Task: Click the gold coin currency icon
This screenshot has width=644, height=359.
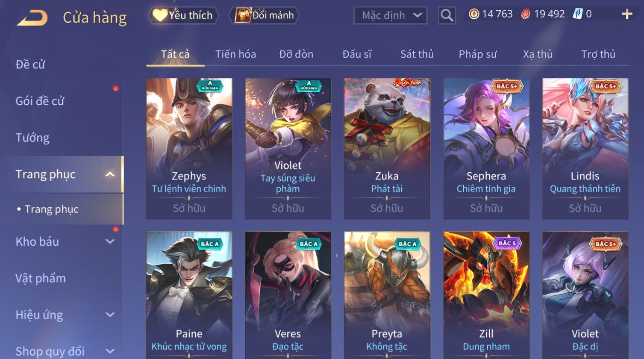Action: point(473,15)
